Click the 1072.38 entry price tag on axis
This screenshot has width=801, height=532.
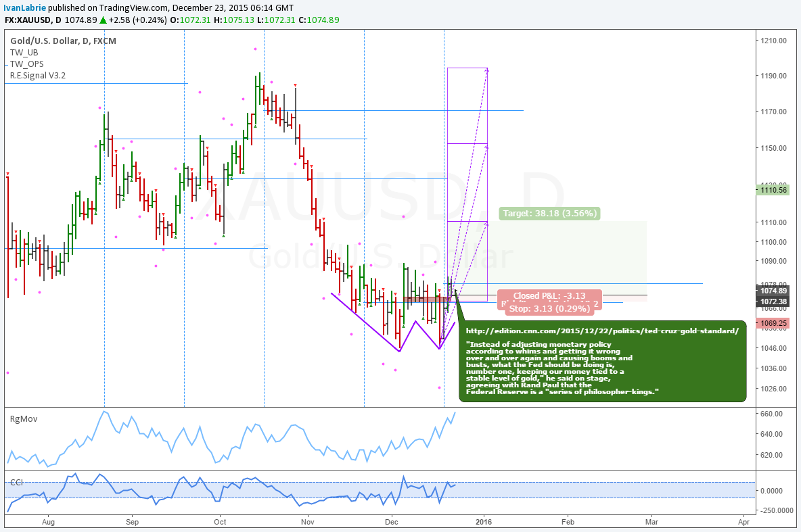pyautogui.click(x=773, y=301)
